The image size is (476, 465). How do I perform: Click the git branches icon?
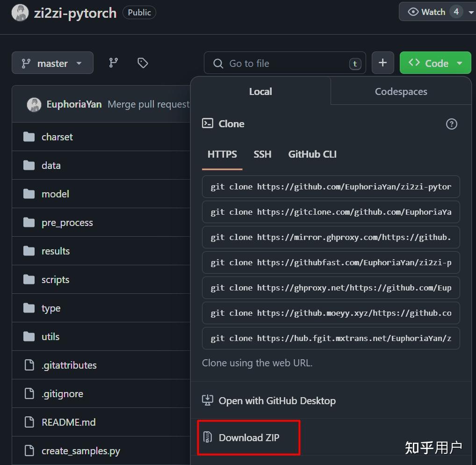(x=113, y=62)
